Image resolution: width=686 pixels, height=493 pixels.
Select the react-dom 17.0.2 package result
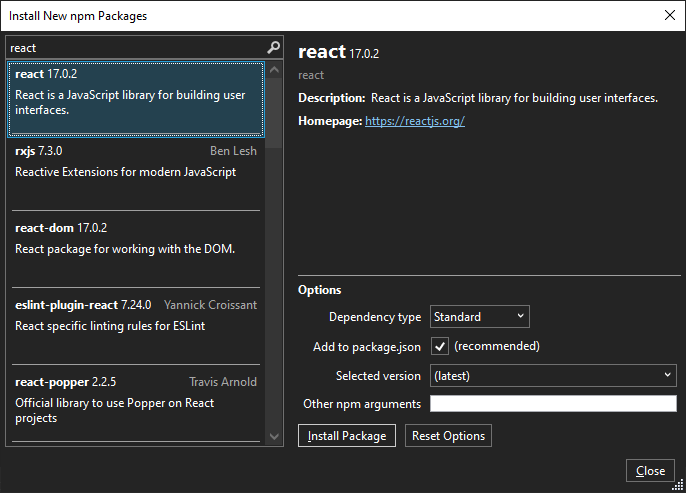(136, 251)
